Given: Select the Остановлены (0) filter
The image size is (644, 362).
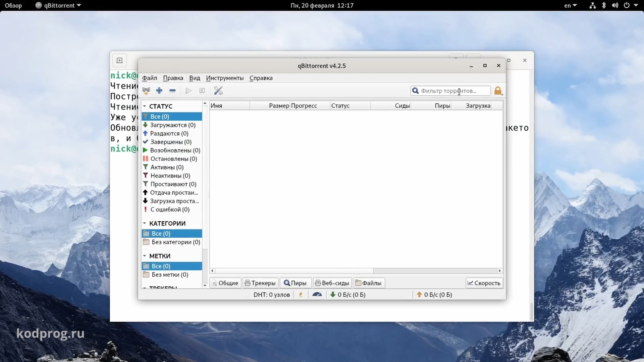Looking at the screenshot, I should pos(172,159).
